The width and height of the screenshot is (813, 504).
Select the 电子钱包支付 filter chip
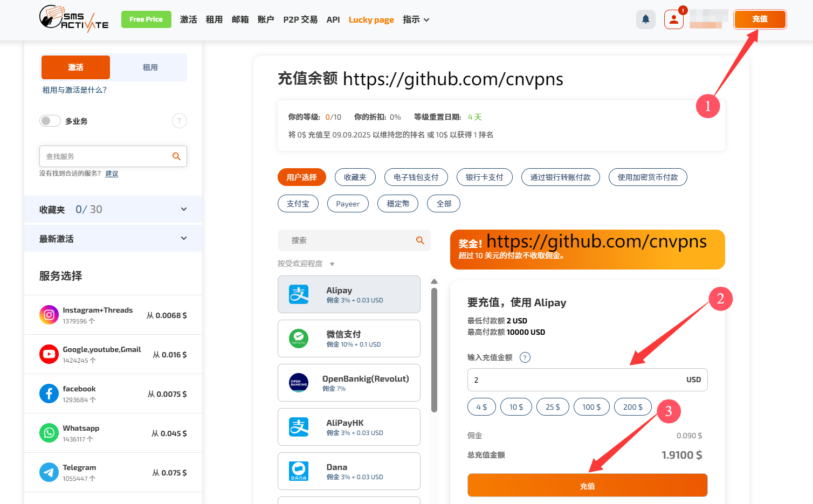[416, 177]
